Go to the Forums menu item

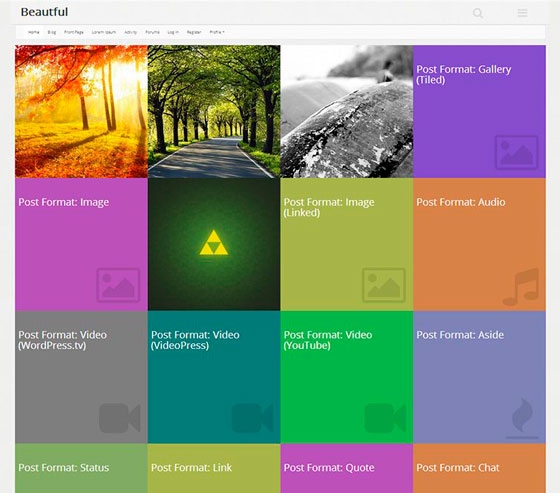tap(152, 32)
